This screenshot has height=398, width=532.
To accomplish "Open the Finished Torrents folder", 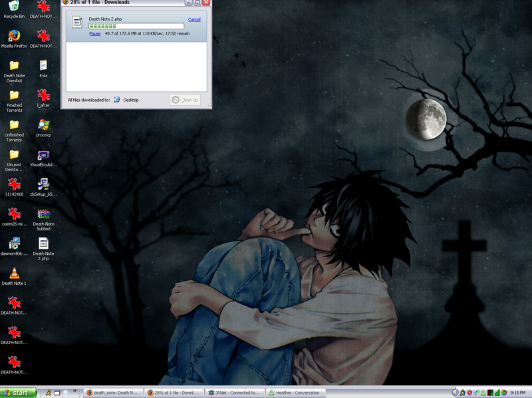I will 14,101.
